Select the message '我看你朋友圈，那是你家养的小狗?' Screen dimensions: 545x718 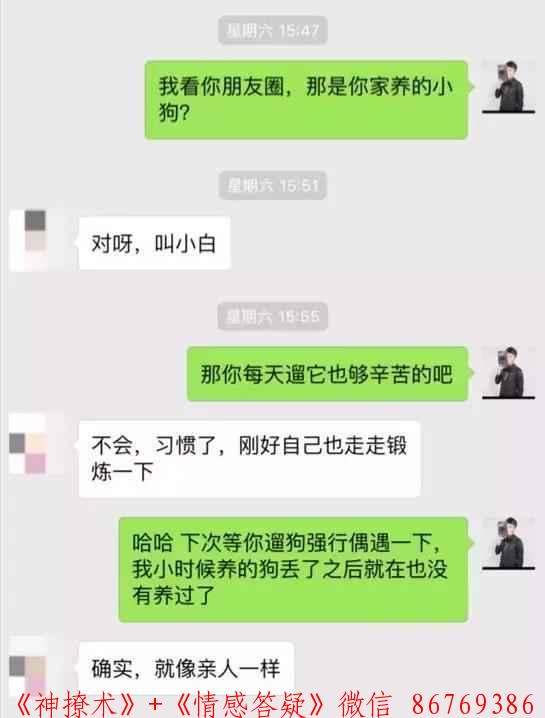(307, 99)
